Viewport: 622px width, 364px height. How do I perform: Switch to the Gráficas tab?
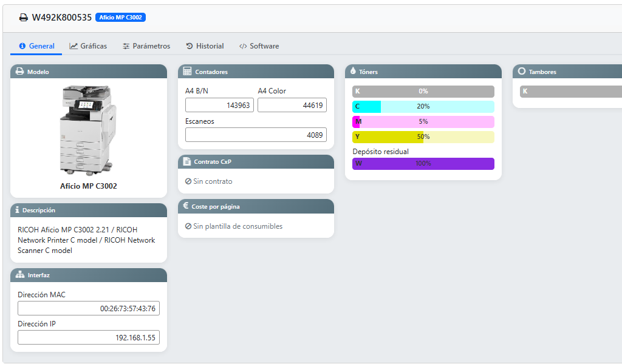click(88, 46)
